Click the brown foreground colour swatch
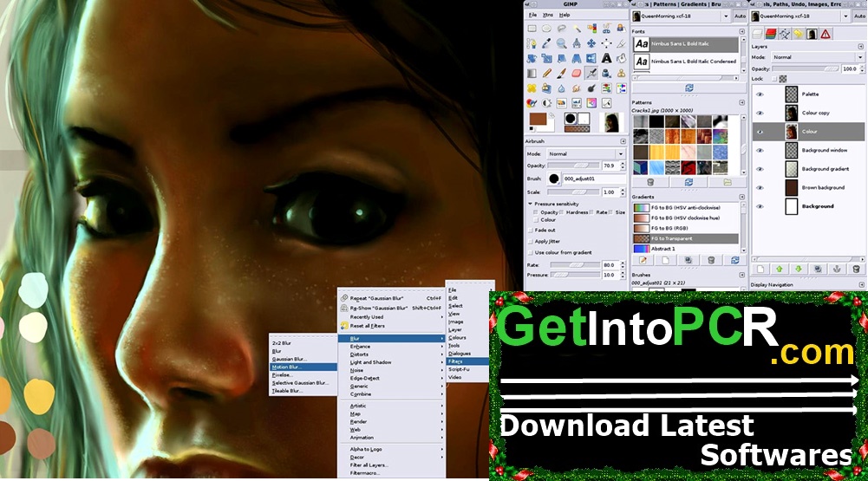 coord(538,119)
